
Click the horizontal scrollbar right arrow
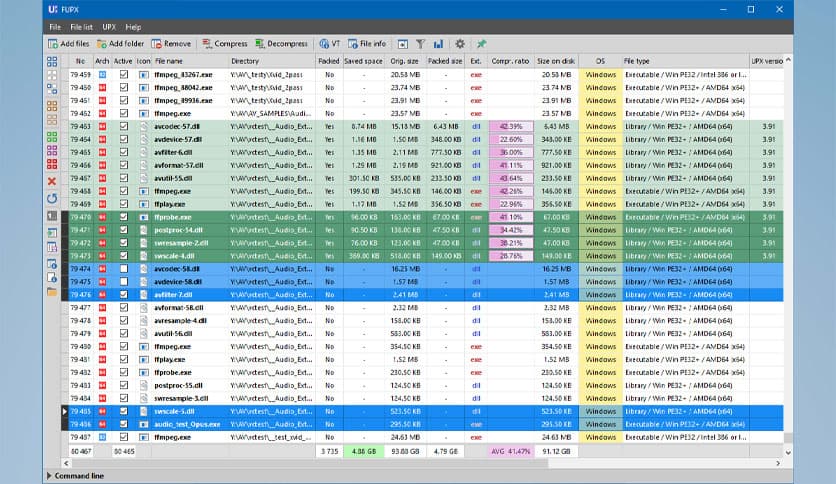[778, 463]
